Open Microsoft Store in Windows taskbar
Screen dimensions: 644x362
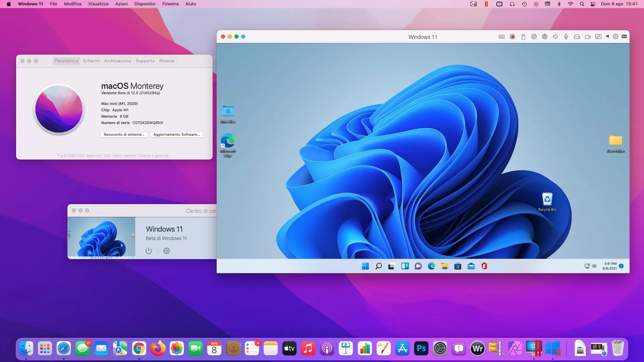pos(458,266)
